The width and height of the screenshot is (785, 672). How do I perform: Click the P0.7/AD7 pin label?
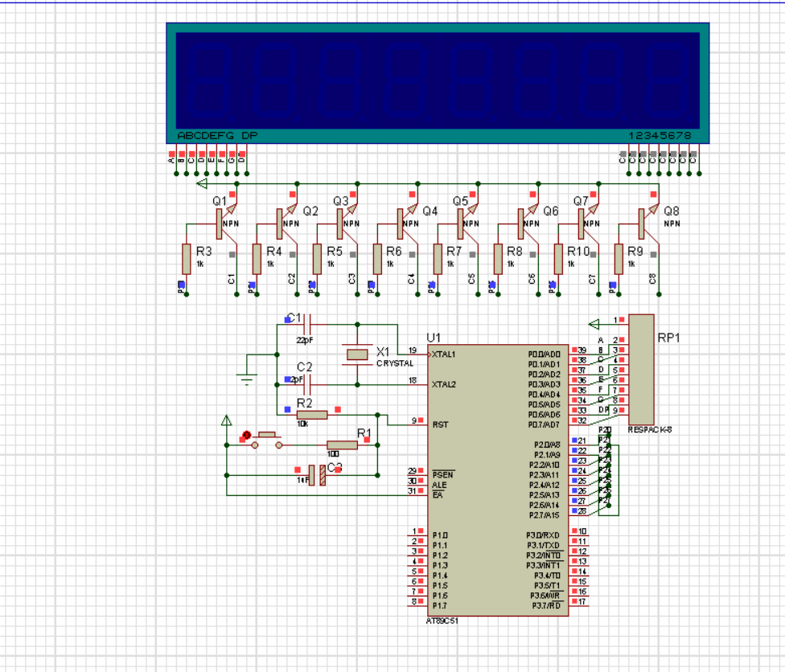[x=545, y=424]
